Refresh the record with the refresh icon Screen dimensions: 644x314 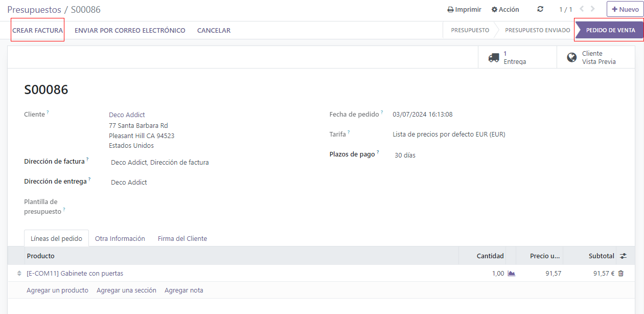540,9
